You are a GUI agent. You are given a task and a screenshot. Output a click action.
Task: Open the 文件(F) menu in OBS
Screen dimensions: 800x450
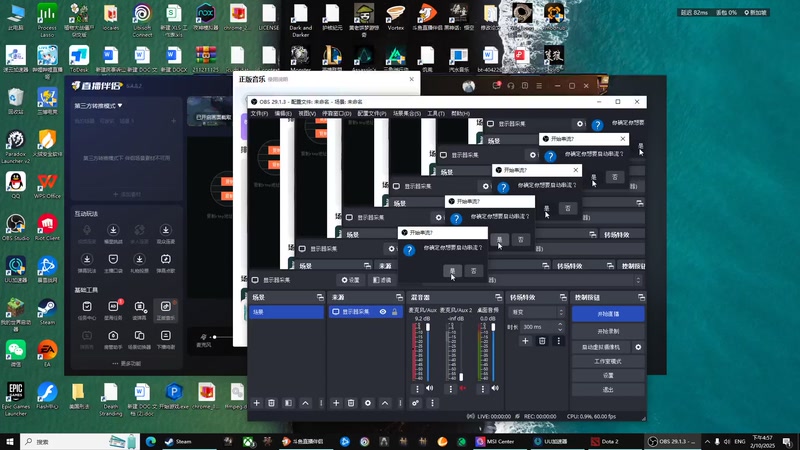tap(259, 113)
